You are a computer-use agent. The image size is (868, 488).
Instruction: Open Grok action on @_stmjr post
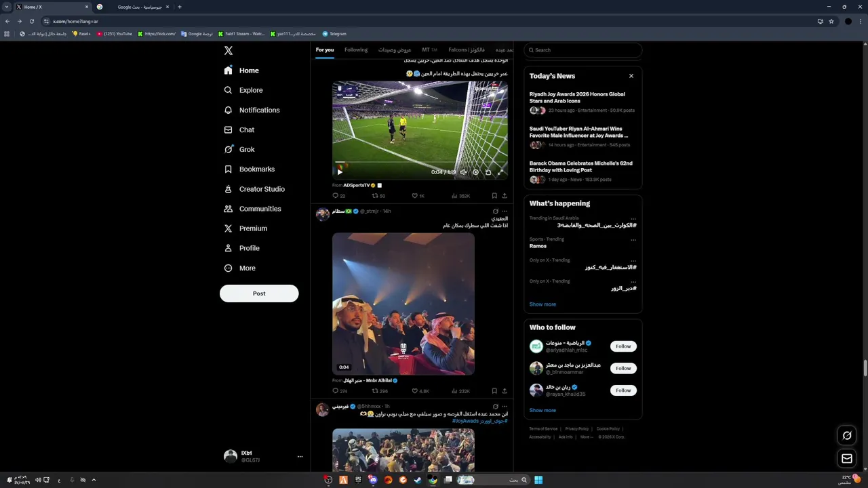(495, 211)
